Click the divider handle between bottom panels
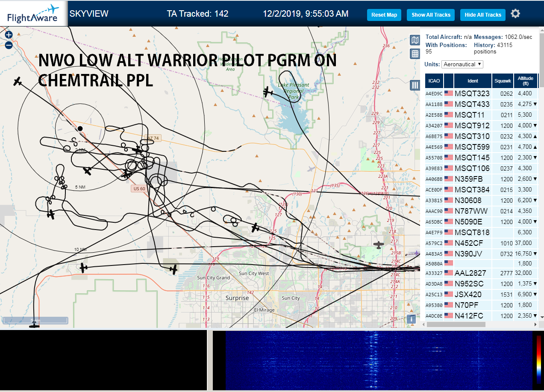544x392 pixels. (x=210, y=360)
